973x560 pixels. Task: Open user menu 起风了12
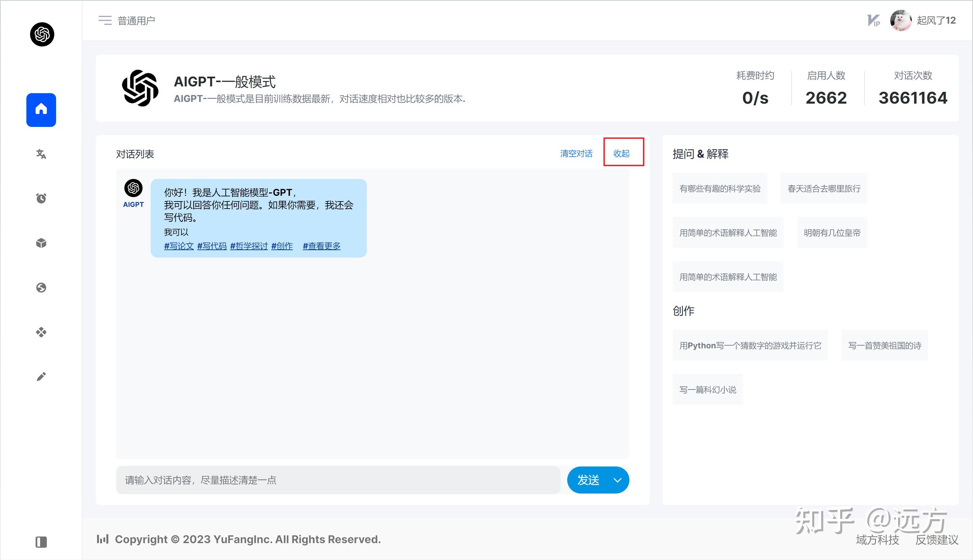click(935, 20)
